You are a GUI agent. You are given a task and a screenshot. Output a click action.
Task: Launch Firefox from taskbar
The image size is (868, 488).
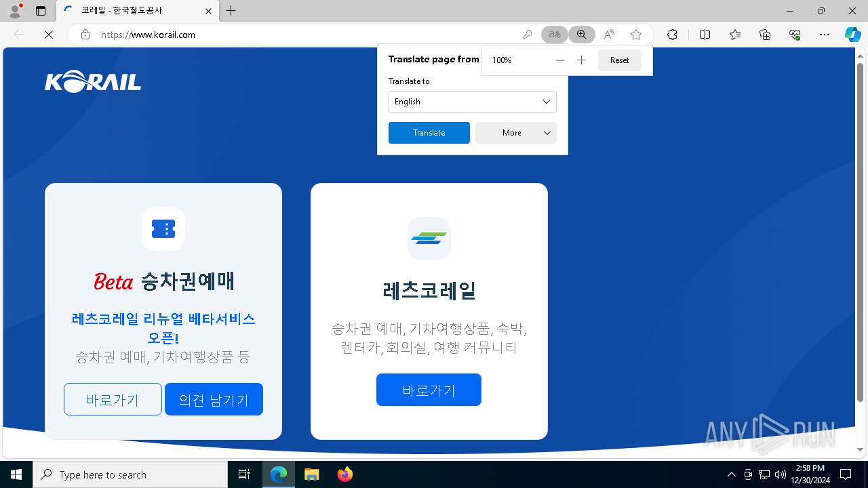click(x=344, y=474)
